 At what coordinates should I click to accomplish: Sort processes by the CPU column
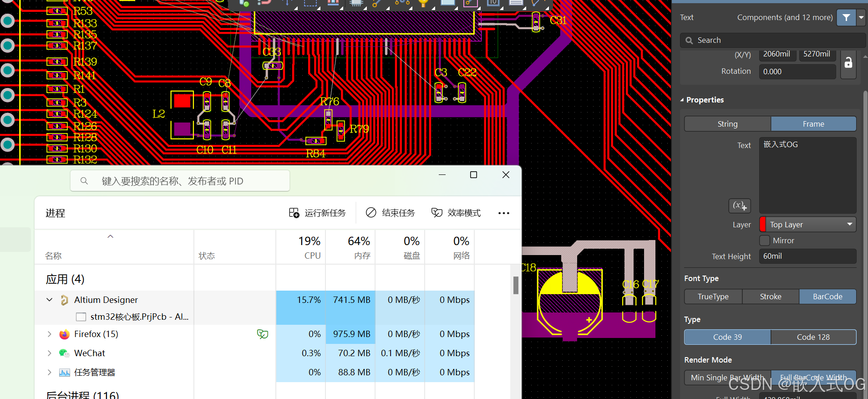click(301, 247)
